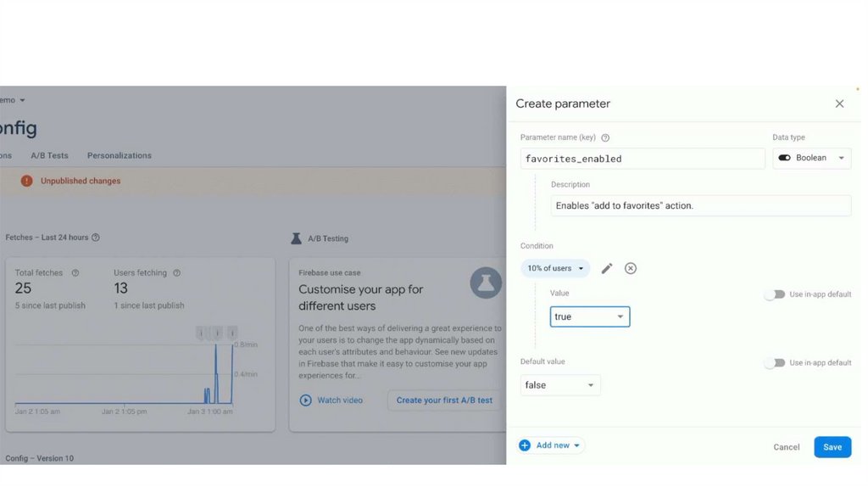Image resolution: width=868 pixels, height=487 pixels.
Task: Remove the condition with the circled X icon
Action: (x=631, y=268)
